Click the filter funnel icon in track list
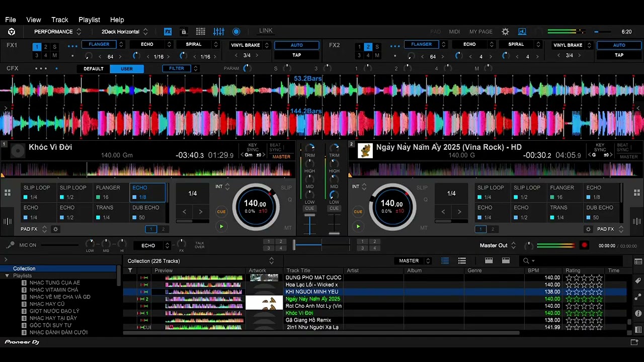 [130, 270]
